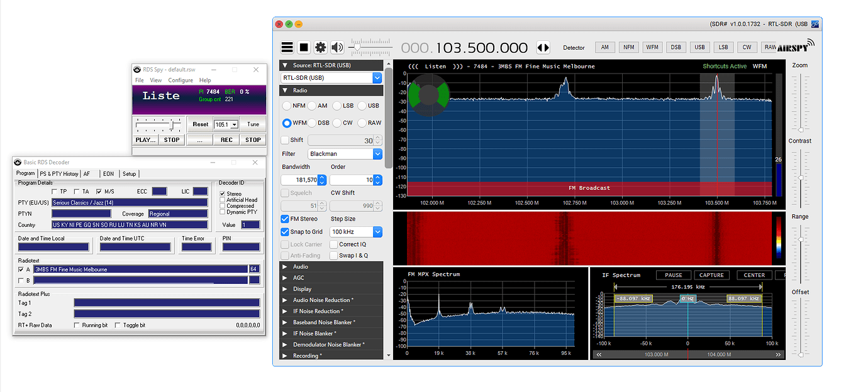The height and width of the screenshot is (392, 868).
Task: Open the Step Size dropdown set to 100 kHz
Action: pyautogui.click(x=356, y=231)
